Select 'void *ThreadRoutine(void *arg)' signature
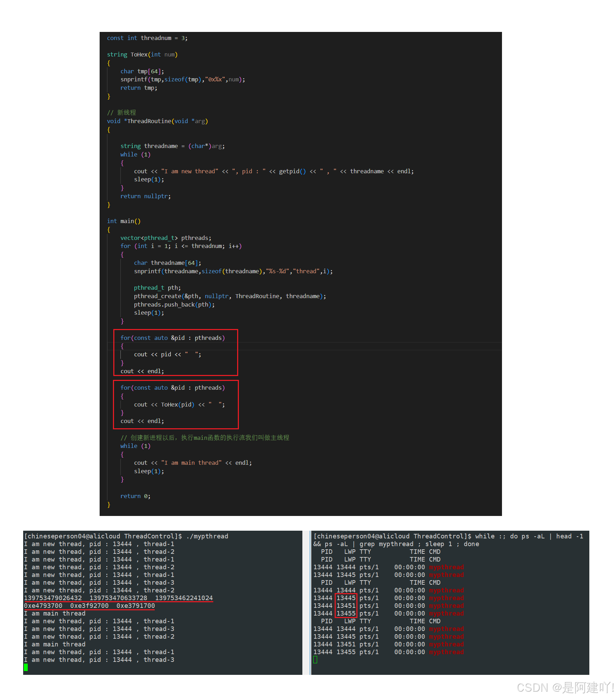 click(158, 121)
